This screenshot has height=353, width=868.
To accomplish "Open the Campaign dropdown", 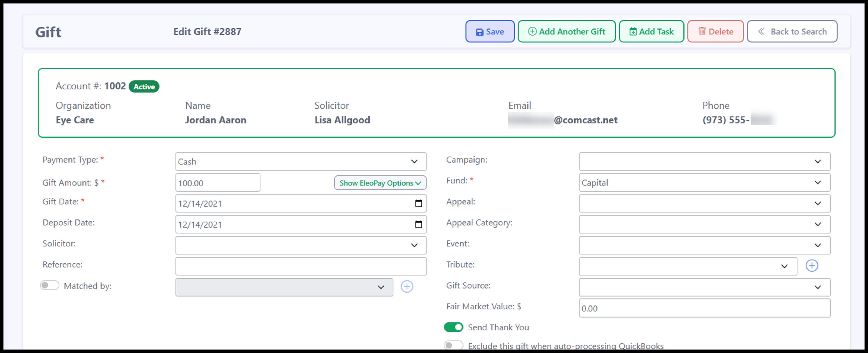I will pyautogui.click(x=704, y=162).
